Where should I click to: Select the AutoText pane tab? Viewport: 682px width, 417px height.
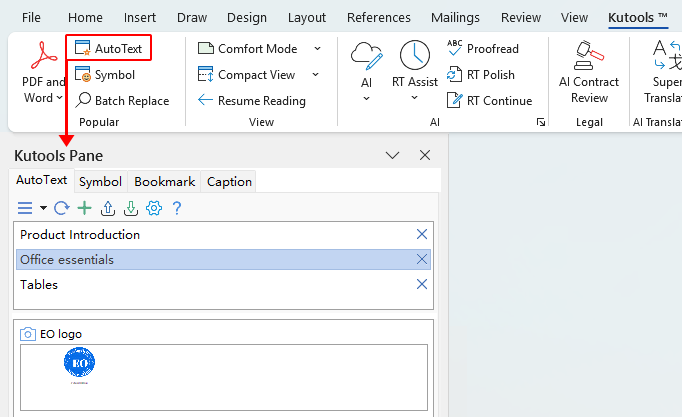[x=42, y=180]
